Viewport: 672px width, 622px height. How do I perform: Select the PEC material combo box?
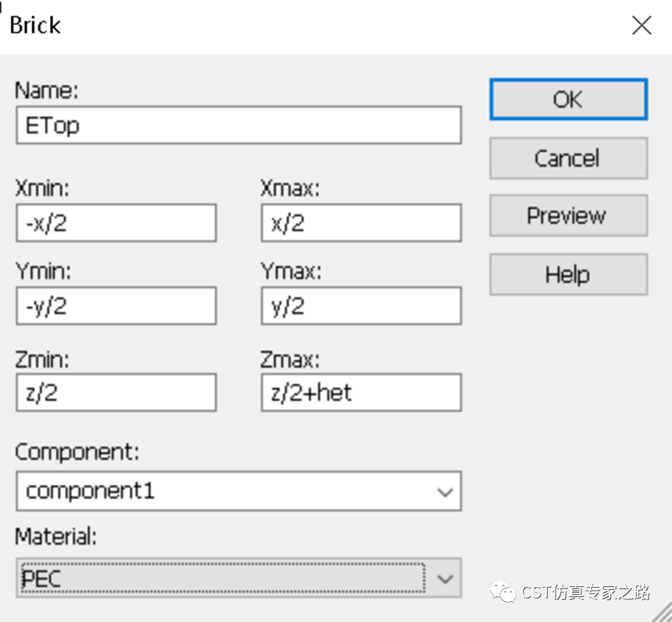click(222, 578)
